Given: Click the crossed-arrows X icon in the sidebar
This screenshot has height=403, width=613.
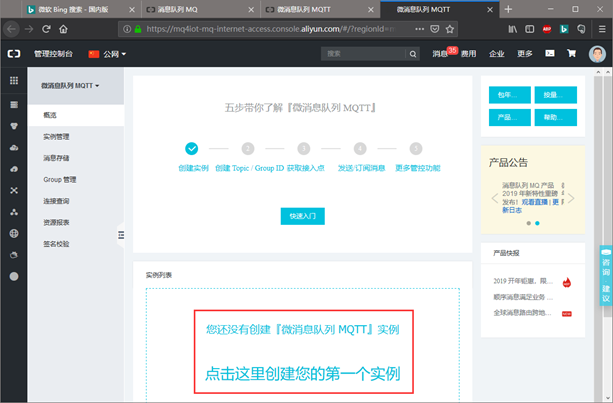Looking at the screenshot, I should [14, 190].
